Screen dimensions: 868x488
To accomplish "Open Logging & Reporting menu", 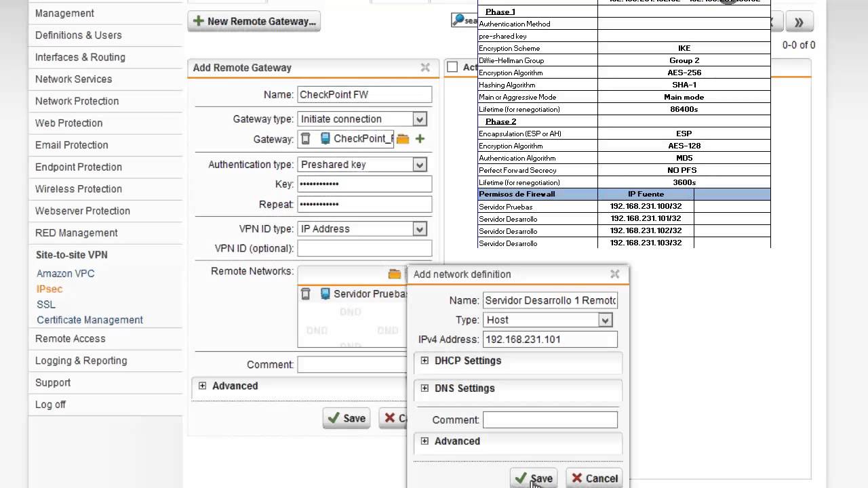I will point(81,361).
